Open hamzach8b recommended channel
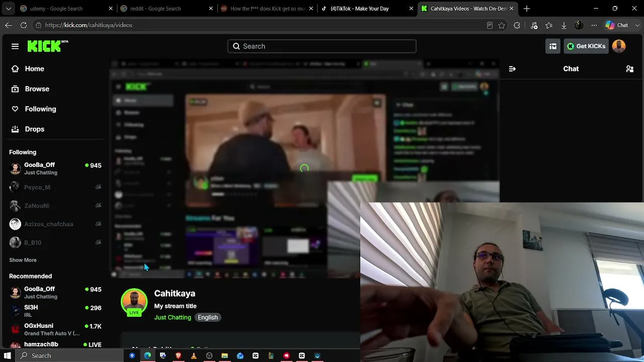 pos(55,344)
